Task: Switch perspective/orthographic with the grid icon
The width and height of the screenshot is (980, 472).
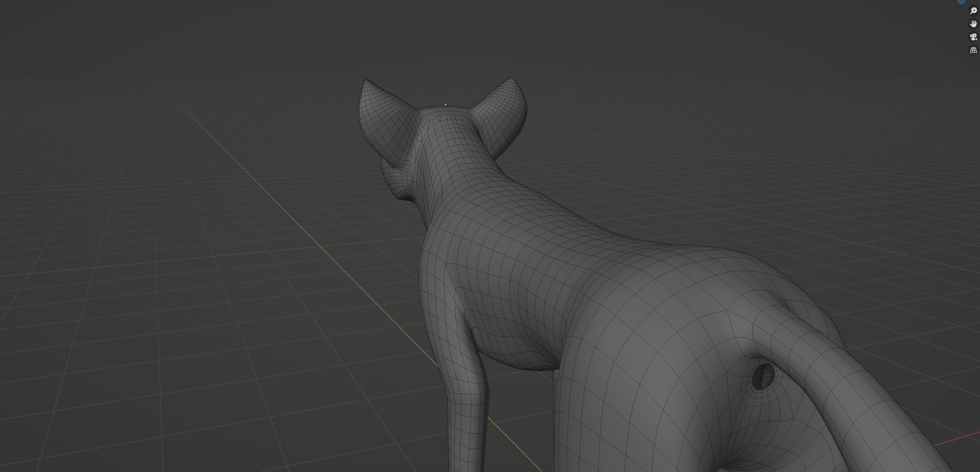Action: click(973, 50)
